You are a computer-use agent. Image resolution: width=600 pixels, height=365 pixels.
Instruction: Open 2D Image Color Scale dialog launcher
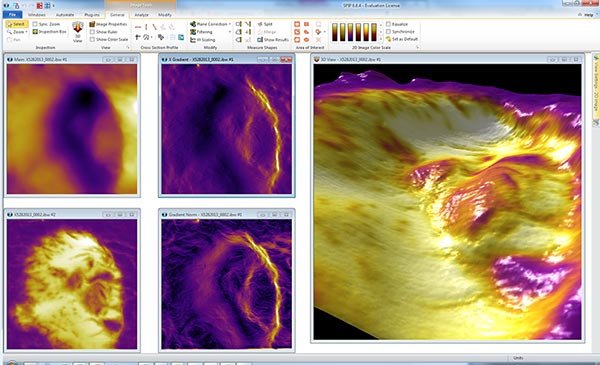[417, 47]
